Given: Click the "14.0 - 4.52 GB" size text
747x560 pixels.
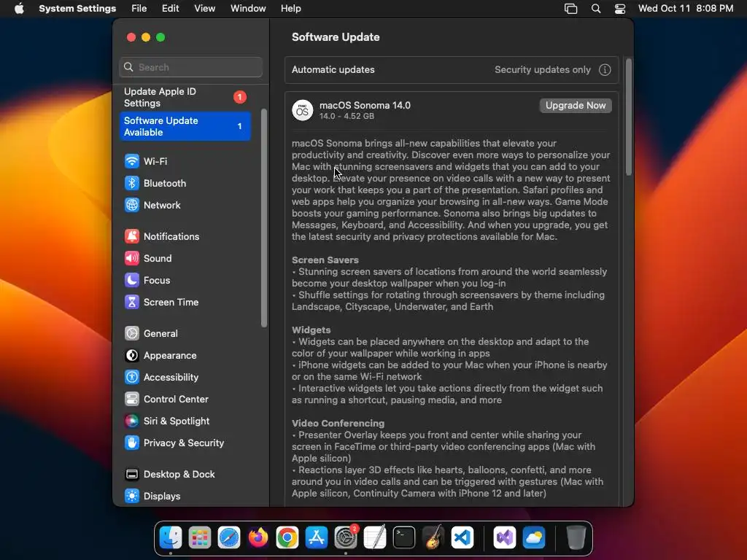Looking at the screenshot, I should [347, 116].
